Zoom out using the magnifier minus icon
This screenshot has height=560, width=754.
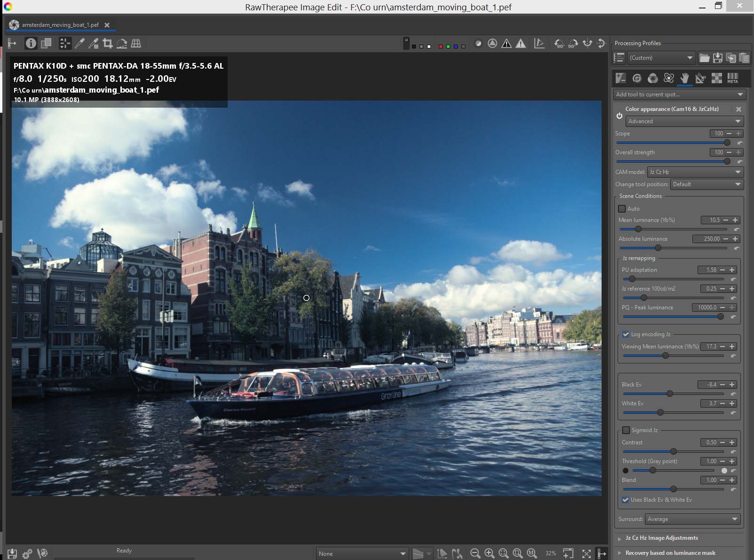pyautogui.click(x=475, y=553)
